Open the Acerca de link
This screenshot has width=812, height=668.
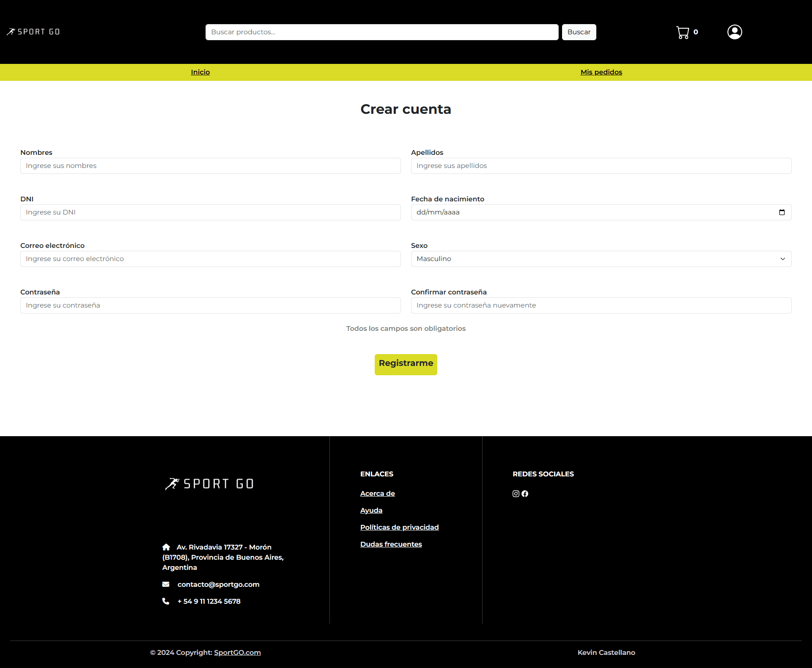(x=377, y=493)
